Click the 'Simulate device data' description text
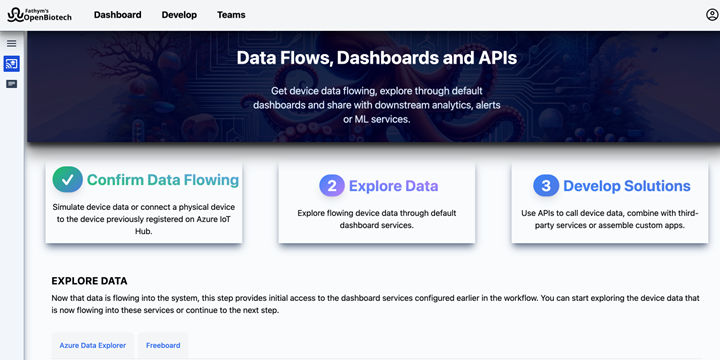Screen dimensions: 720x360 (144, 219)
